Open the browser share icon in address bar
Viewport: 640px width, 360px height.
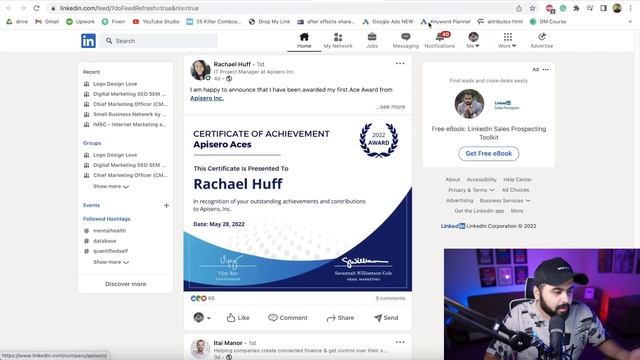click(519, 8)
